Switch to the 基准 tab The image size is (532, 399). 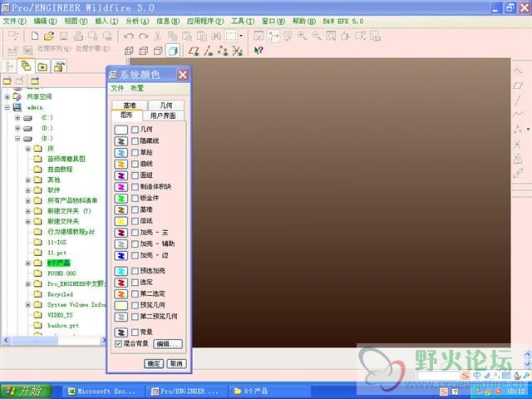coord(130,106)
